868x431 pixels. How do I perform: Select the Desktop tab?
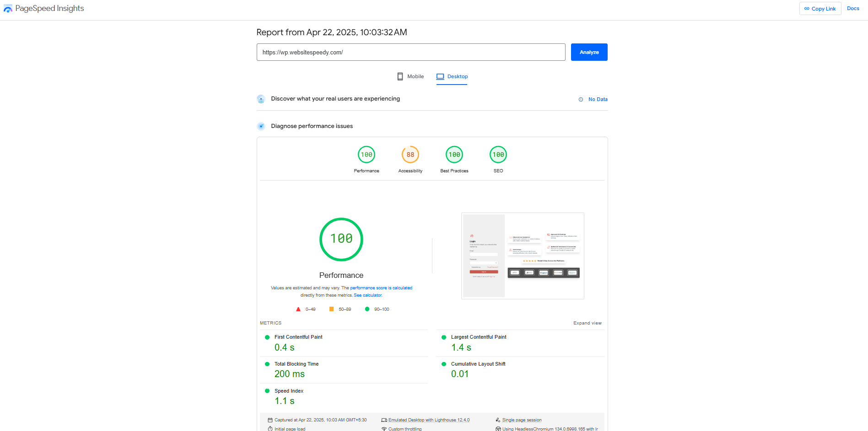(452, 76)
